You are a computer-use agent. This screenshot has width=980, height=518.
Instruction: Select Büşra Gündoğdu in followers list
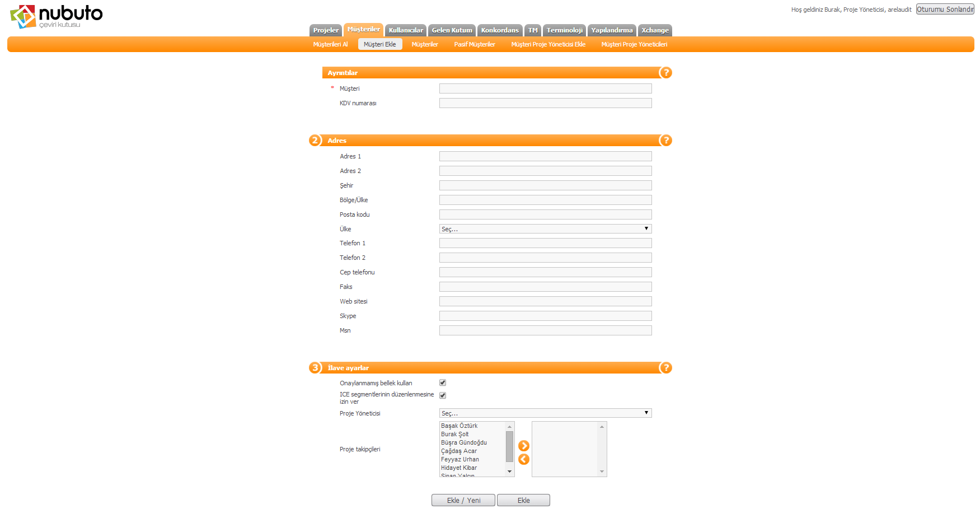coord(472,442)
